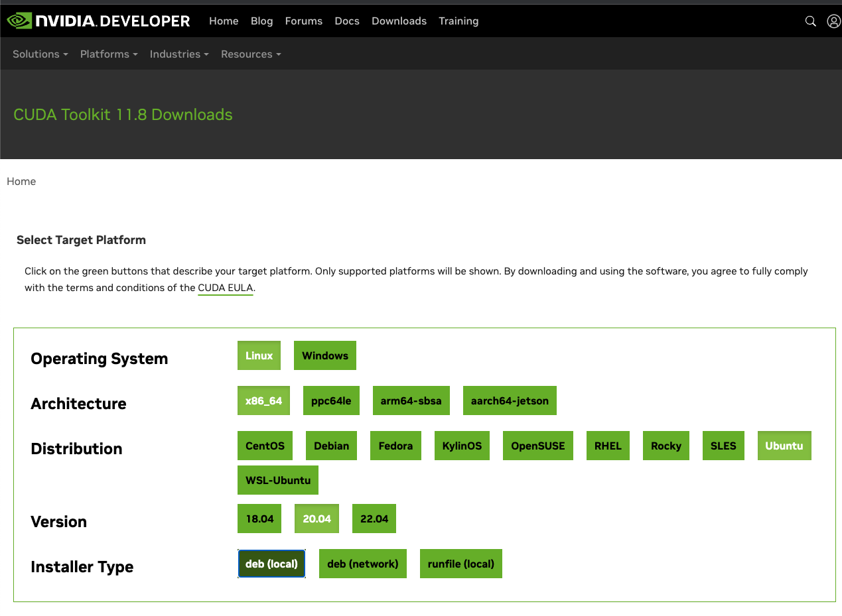
Task: Pick version 20.04
Action: [316, 519]
